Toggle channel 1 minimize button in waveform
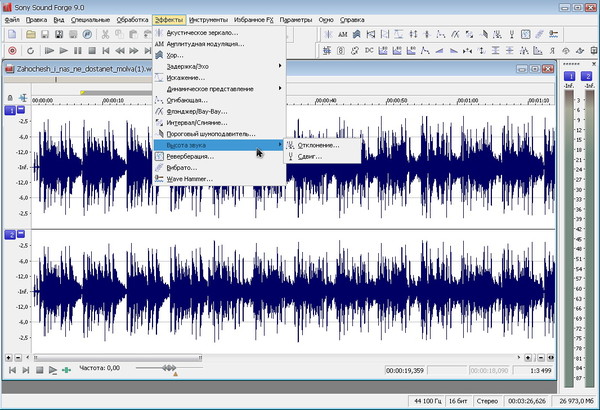 [x=21, y=110]
